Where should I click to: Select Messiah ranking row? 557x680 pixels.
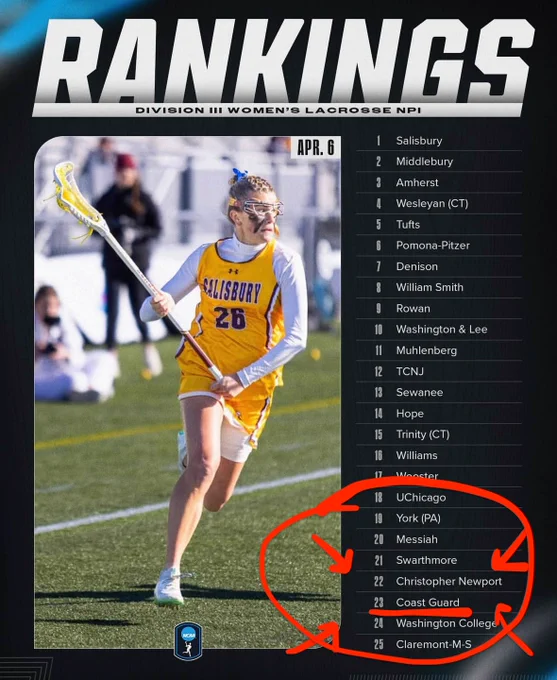coord(439,539)
